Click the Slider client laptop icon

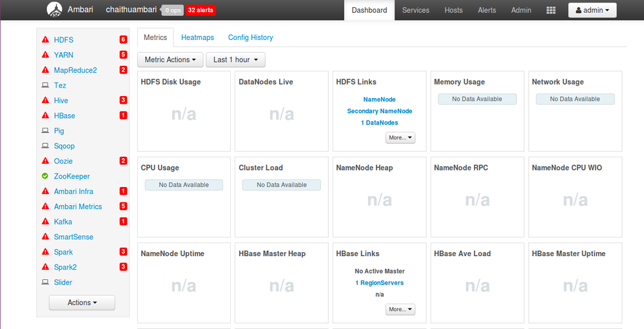click(x=45, y=282)
